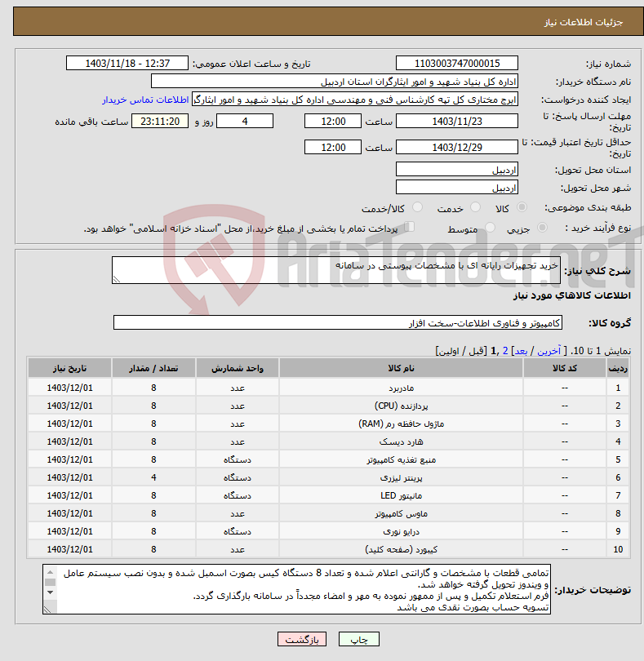Click the remaining days field showing 4
Screen dimensions: 644x661
tap(245, 122)
